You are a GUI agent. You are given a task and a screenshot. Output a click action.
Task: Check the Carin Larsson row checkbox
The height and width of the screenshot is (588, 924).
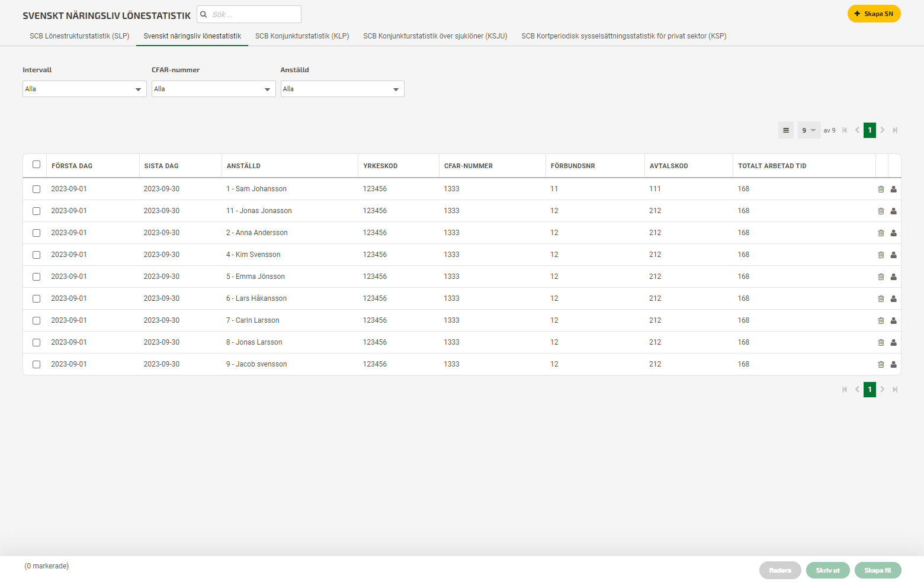(x=36, y=321)
